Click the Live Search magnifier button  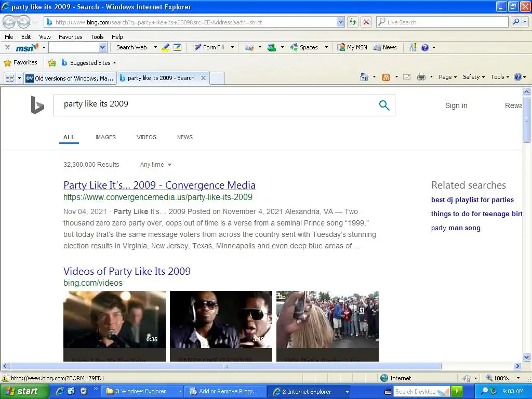pos(516,22)
